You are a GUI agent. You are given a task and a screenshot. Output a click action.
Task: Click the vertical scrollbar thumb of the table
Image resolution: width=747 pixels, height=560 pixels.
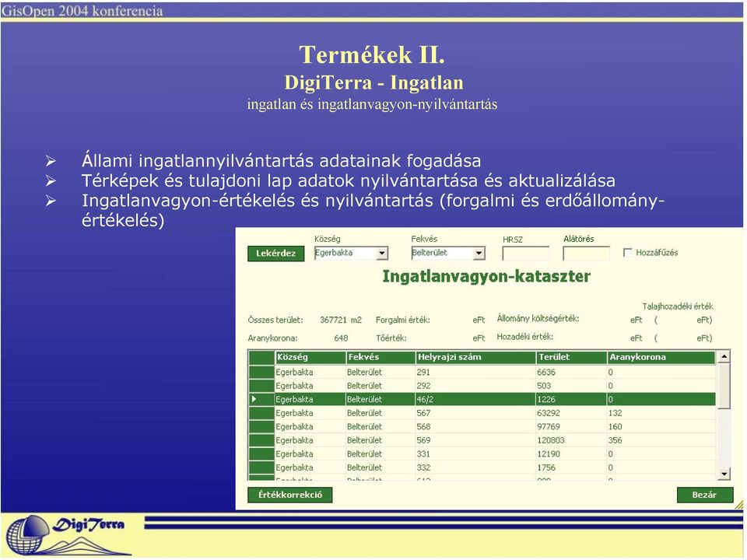[724, 385]
